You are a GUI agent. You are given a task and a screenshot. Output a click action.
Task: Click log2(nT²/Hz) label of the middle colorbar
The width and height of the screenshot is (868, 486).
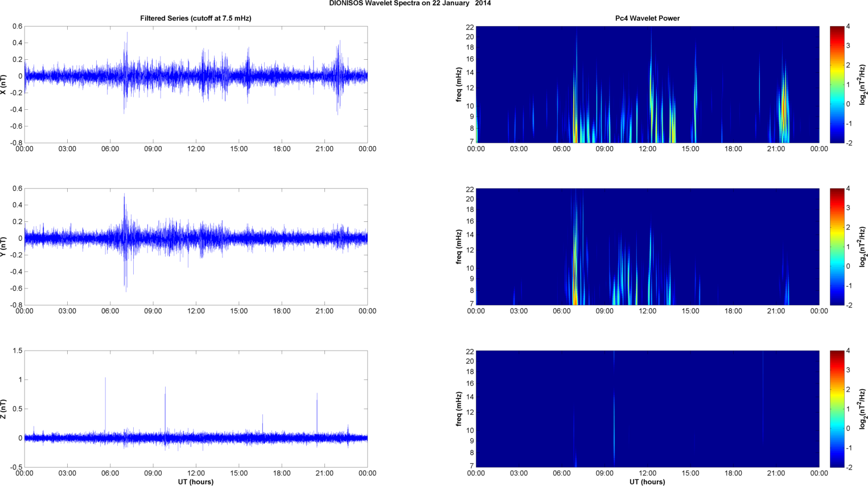click(863, 246)
